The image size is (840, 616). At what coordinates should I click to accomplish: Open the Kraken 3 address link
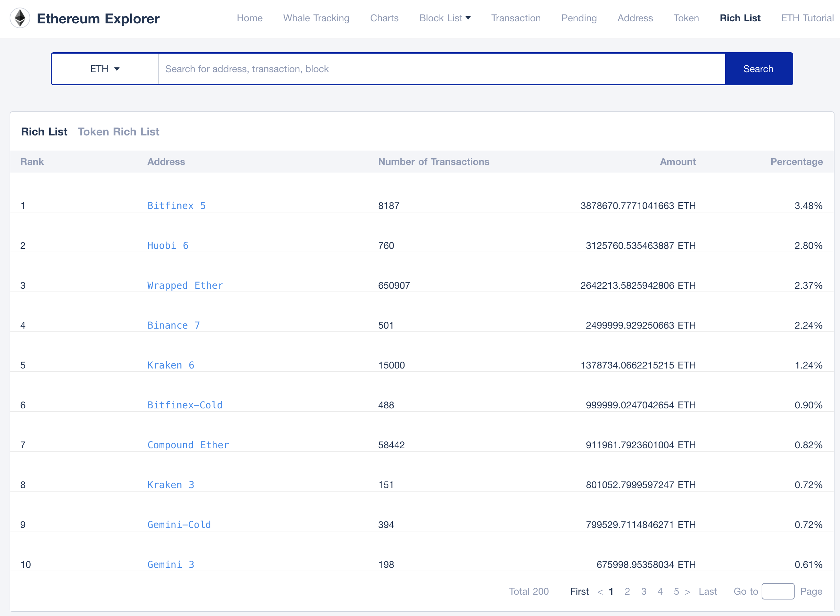171,485
